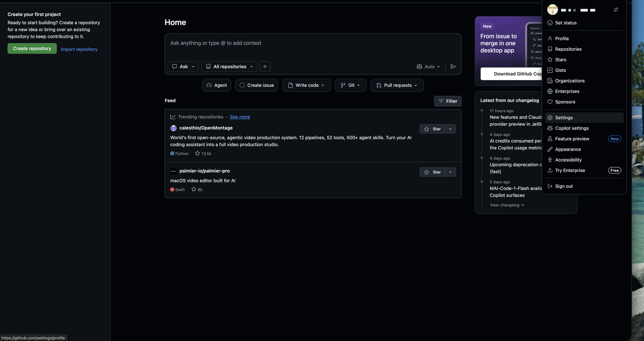The image size is (644, 341).
Task: Open calesthio/OpenMontage repository link
Action: pyautogui.click(x=206, y=128)
